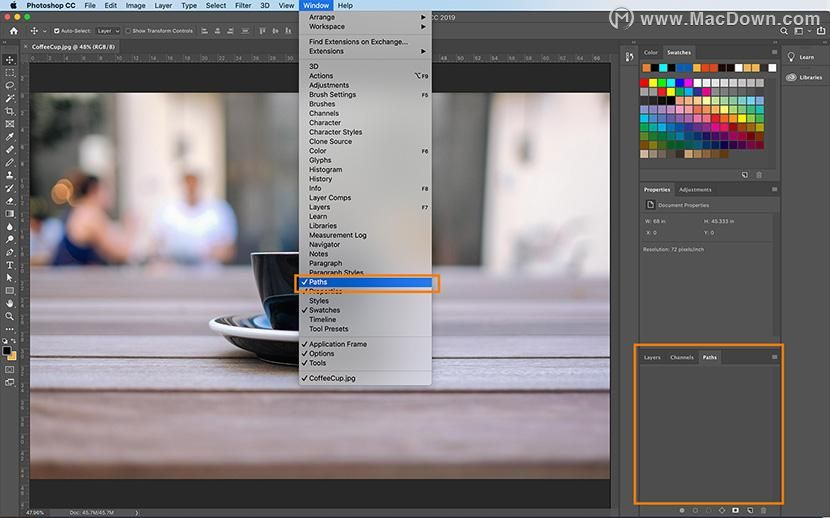
Task: Select the Eyedropper tool
Action: pyautogui.click(x=10, y=137)
